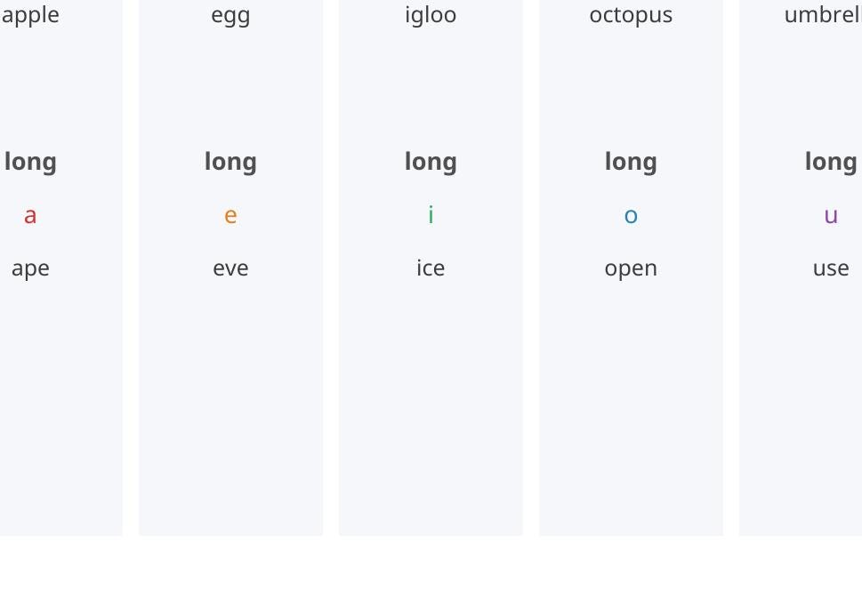Click the partially visible word umbrella
The height and width of the screenshot is (616, 862).
823,15
